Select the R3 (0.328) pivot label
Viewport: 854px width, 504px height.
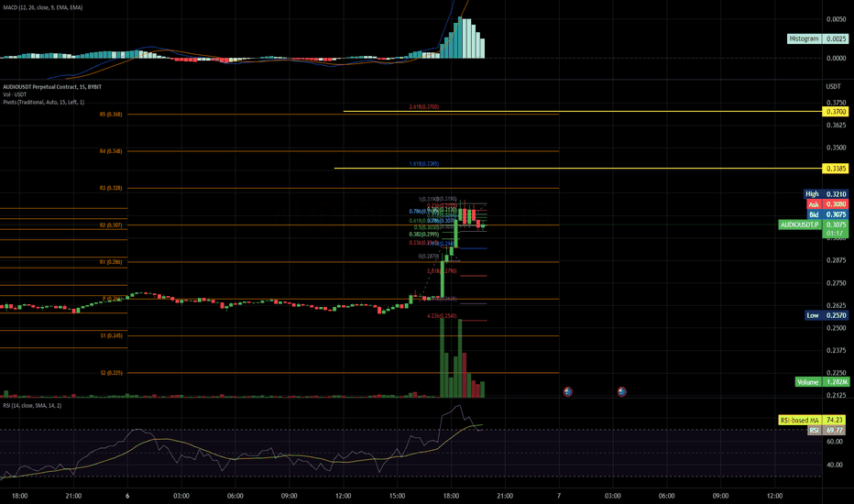111,188
